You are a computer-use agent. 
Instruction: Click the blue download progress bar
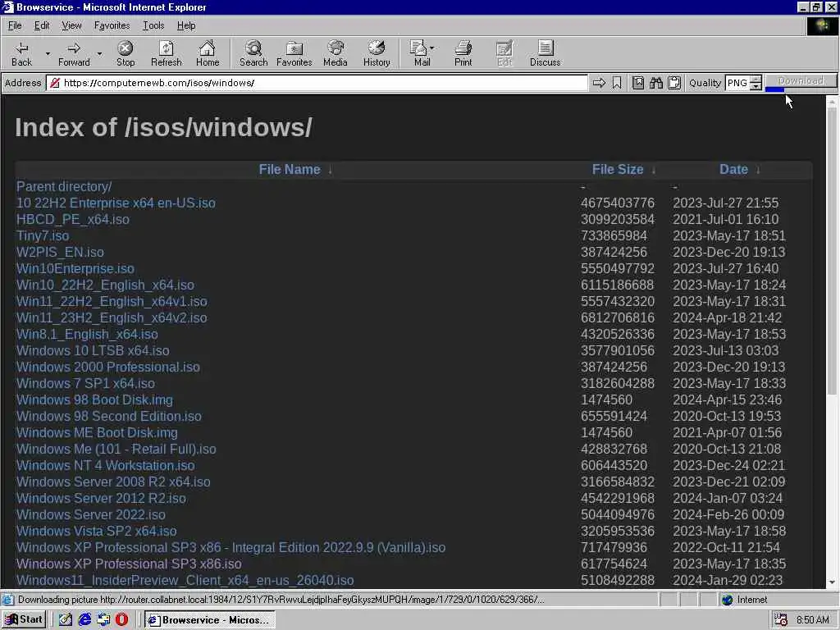click(x=774, y=89)
